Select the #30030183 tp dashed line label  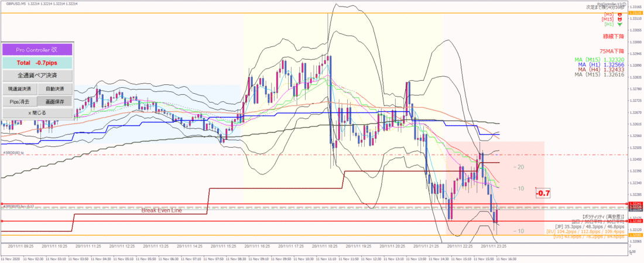13,152
